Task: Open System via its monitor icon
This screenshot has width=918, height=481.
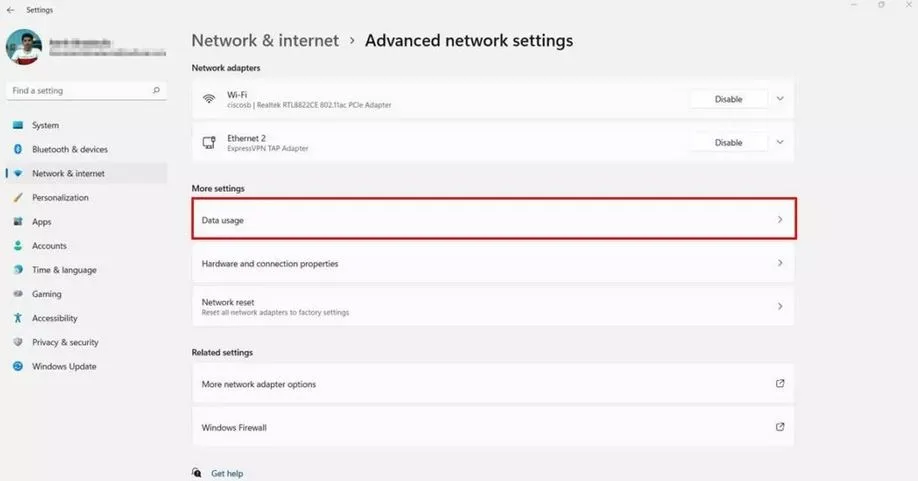Action: point(18,125)
